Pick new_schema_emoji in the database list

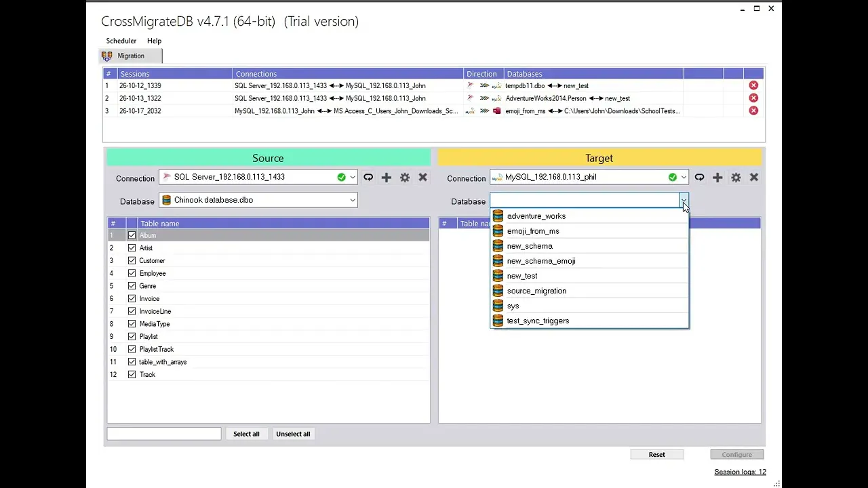[589, 261]
